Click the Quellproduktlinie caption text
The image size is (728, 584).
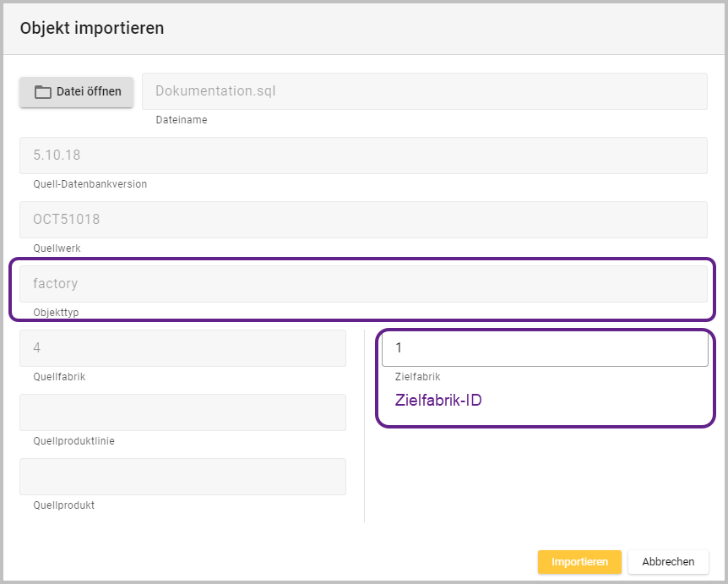tap(73, 441)
